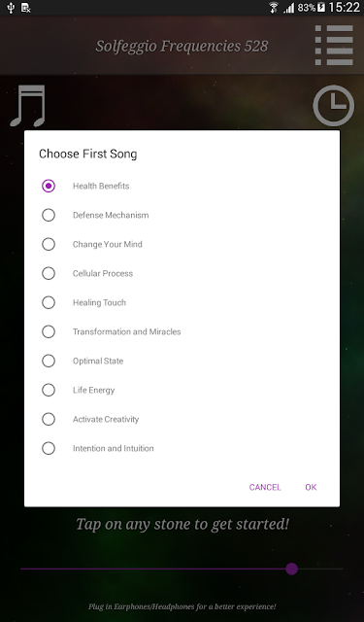Screen dimensions: 364x622
Task: Tap the battery status icon
Action: (x=321, y=8)
